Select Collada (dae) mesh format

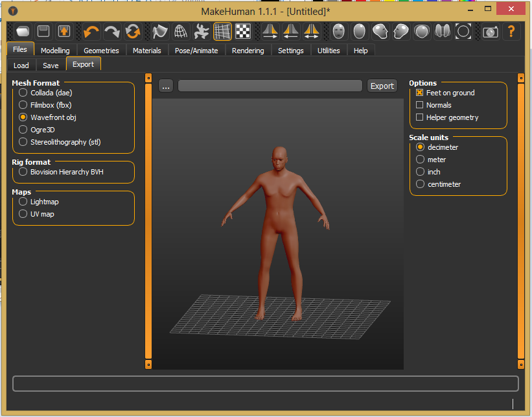[46, 93]
